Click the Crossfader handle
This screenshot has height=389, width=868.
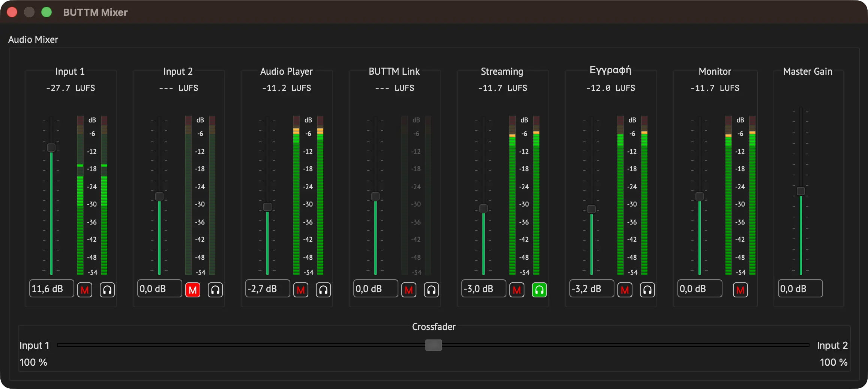434,345
